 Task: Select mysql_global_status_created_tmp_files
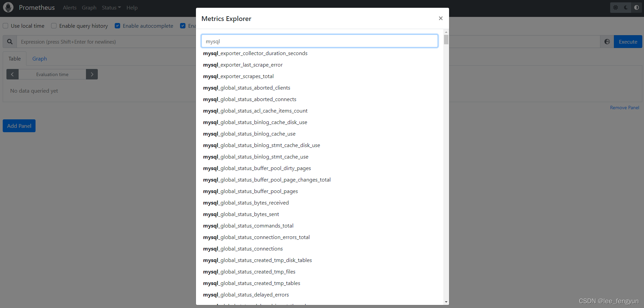pos(249,272)
